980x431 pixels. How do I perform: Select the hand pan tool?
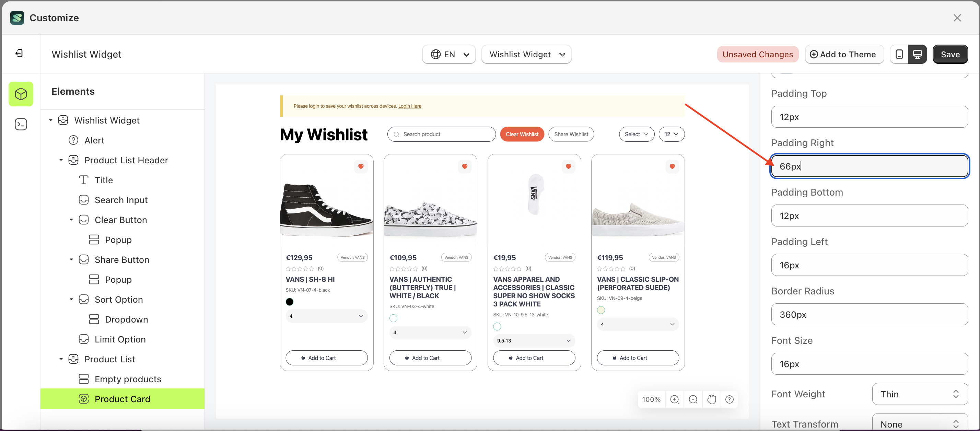[711, 399]
